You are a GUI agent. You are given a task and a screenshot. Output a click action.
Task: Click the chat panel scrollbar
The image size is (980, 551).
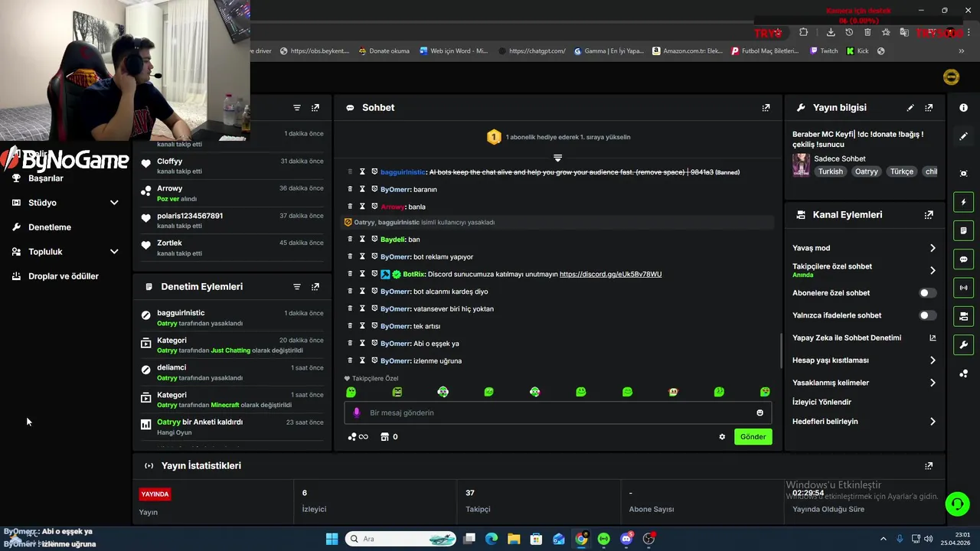[781, 350]
